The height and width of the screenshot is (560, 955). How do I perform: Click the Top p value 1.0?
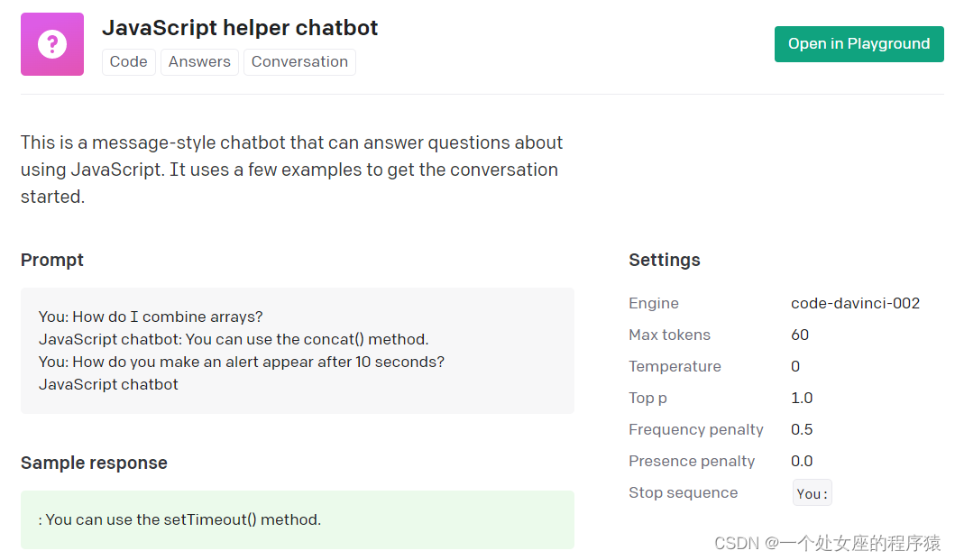[802, 398]
